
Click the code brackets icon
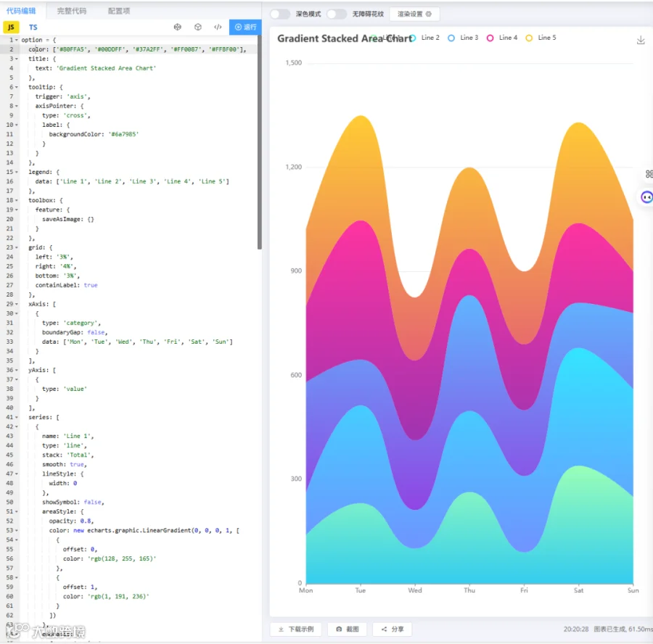[x=218, y=27]
